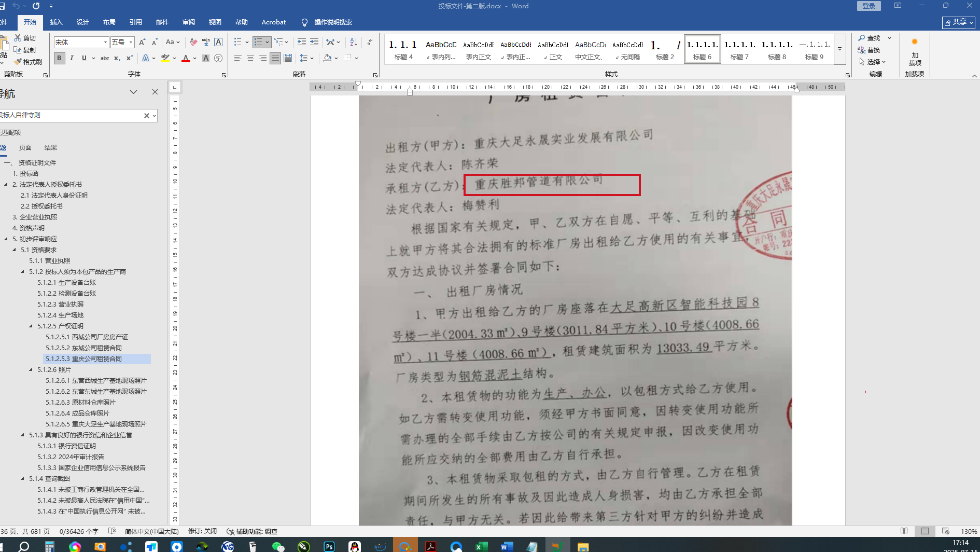Screen dimensions: 980x552
Task: Apply a character border with the boxed-A icon
Action: point(218,42)
